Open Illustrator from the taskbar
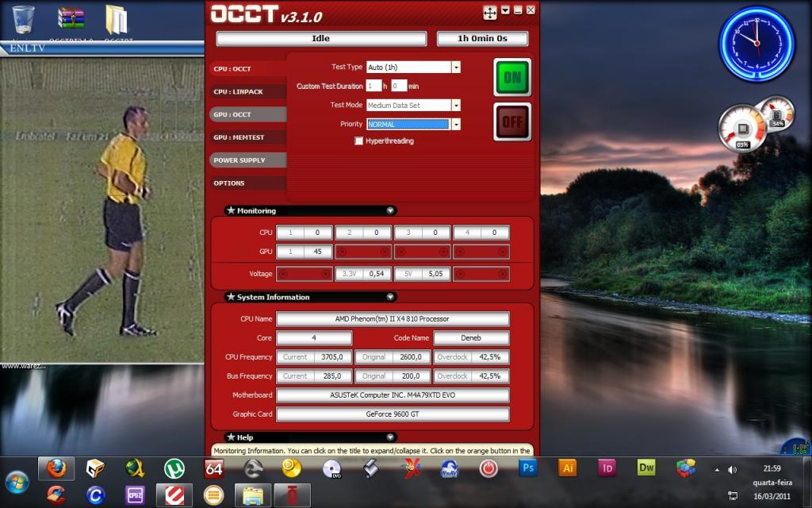The image size is (812, 508). click(568, 468)
